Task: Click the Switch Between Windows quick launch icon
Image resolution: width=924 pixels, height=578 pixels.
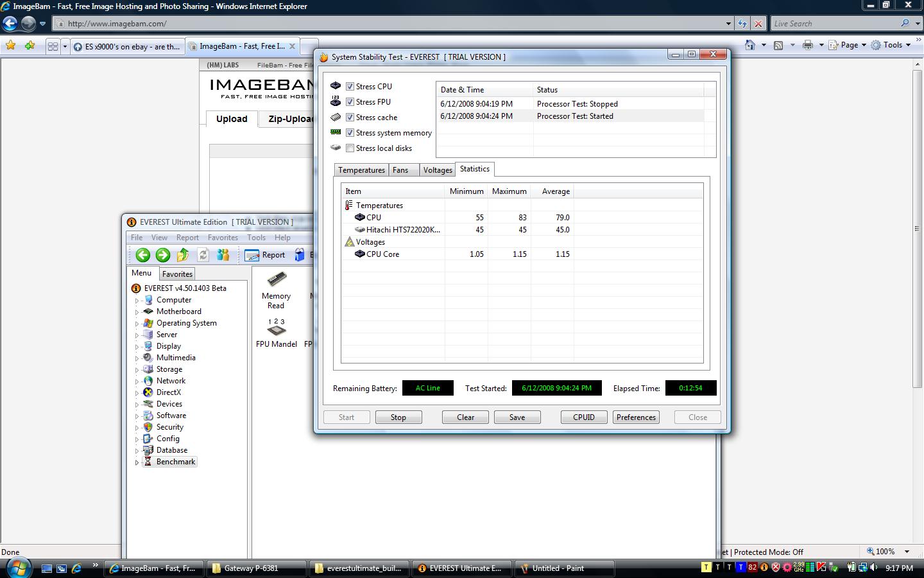Action: (62, 568)
